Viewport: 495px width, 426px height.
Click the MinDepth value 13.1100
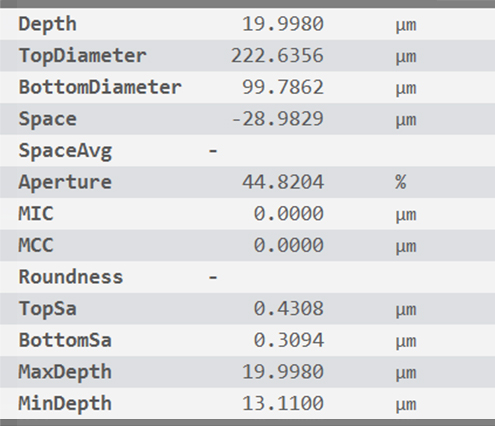[283, 403]
